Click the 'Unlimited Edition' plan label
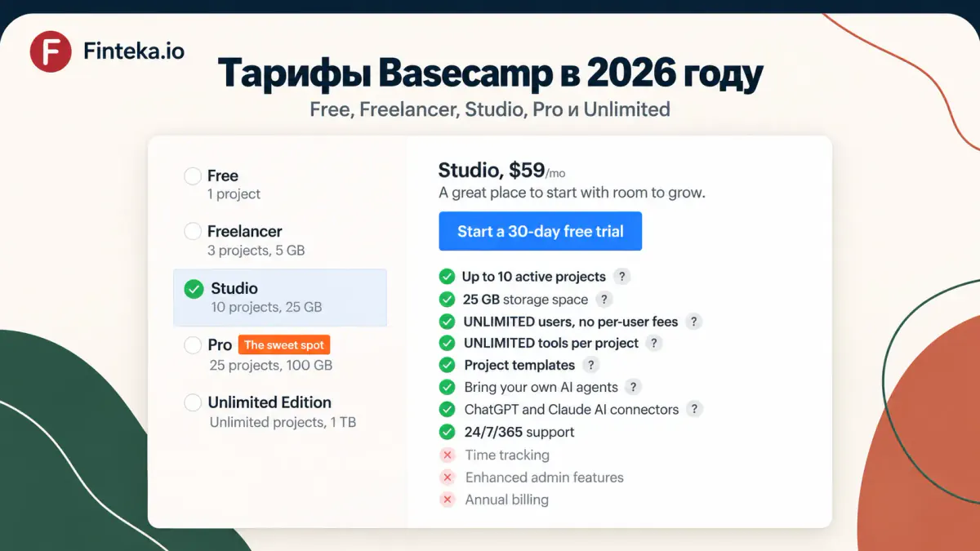Viewport: 980px width, 551px height. (x=269, y=402)
